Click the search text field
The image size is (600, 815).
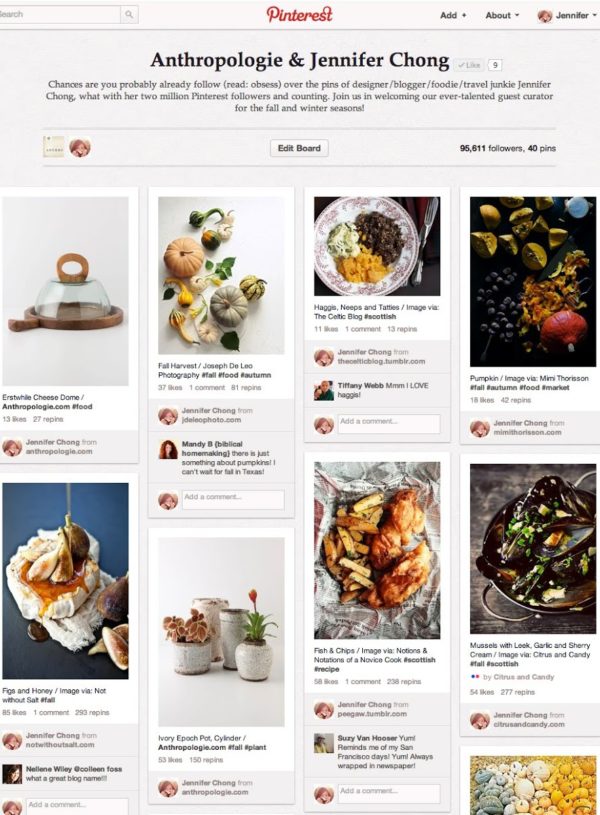[60, 15]
